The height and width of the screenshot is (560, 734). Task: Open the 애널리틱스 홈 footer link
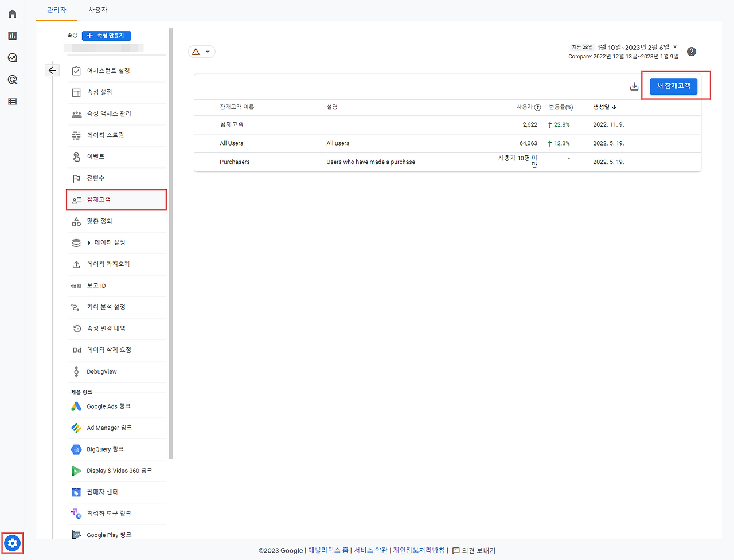pyautogui.click(x=329, y=550)
